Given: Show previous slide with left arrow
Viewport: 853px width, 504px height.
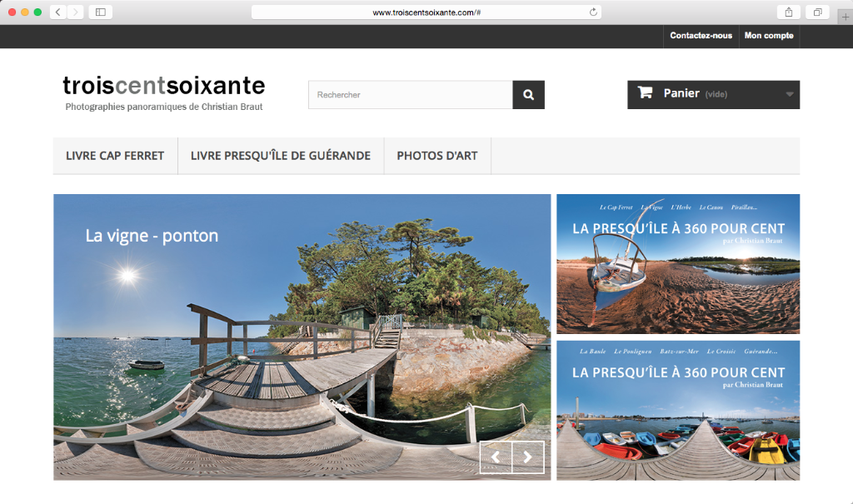Looking at the screenshot, I should coord(496,457).
